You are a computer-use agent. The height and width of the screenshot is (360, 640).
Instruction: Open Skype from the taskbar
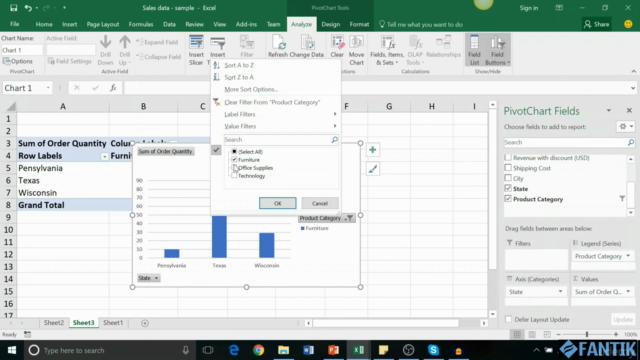pyautogui.click(x=433, y=350)
